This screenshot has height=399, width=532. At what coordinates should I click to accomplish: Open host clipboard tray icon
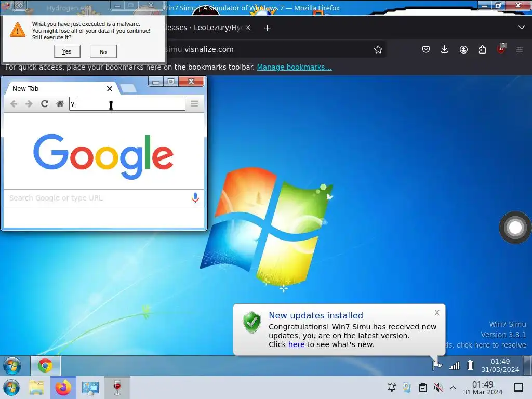pyautogui.click(x=422, y=388)
